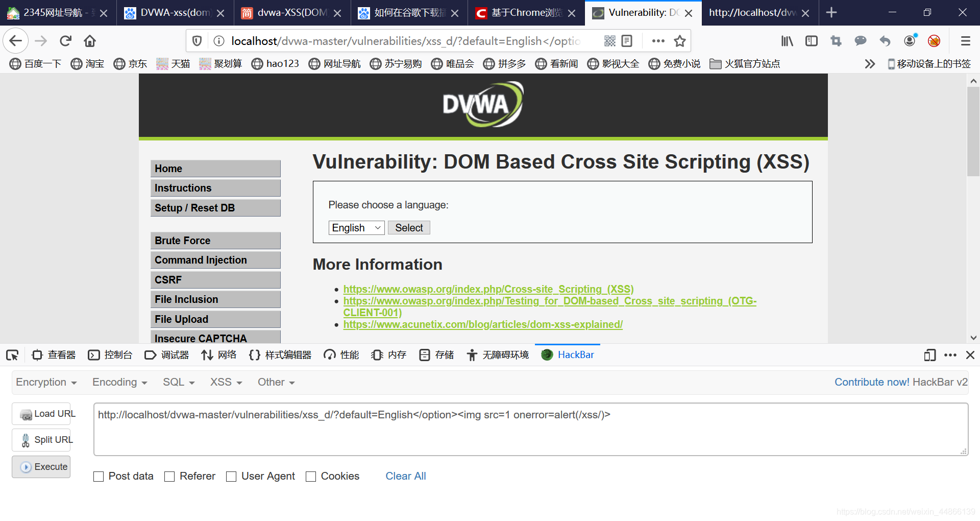980x521 pixels.
Task: Open a new browser tab
Action: (831, 12)
